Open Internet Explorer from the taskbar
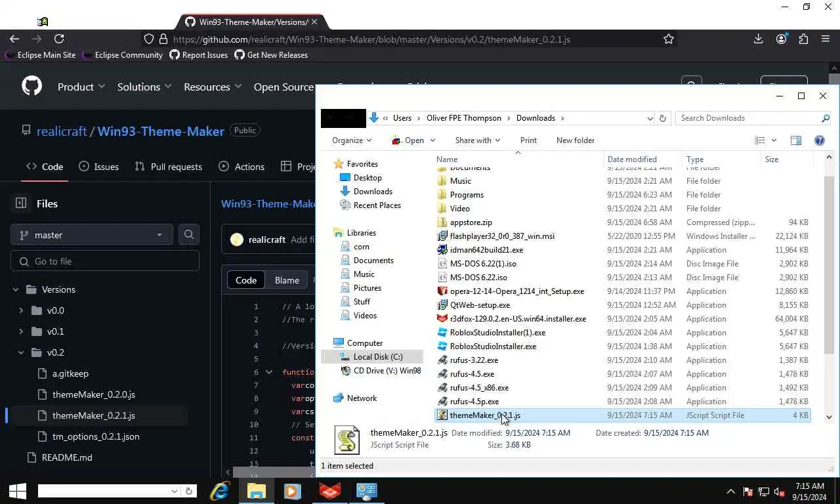 220,491
